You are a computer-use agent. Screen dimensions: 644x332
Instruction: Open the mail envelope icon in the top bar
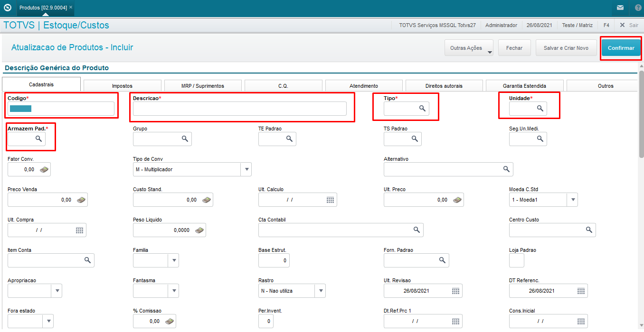[620, 8]
